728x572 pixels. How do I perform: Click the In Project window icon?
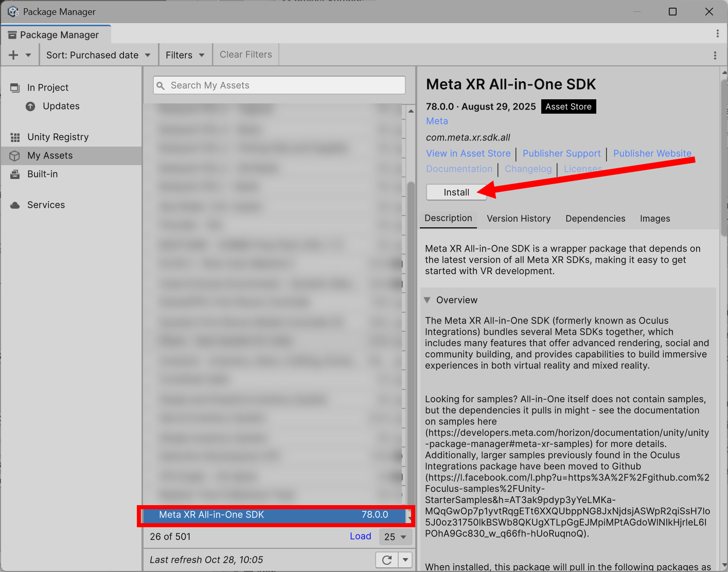(x=15, y=88)
